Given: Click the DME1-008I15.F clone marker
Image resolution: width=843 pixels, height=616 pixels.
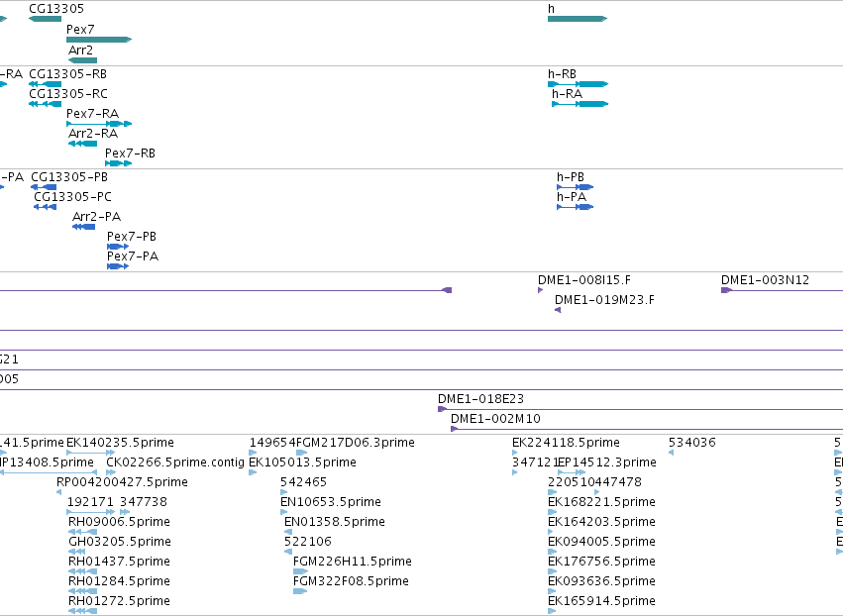Looking at the screenshot, I should click(x=540, y=290).
